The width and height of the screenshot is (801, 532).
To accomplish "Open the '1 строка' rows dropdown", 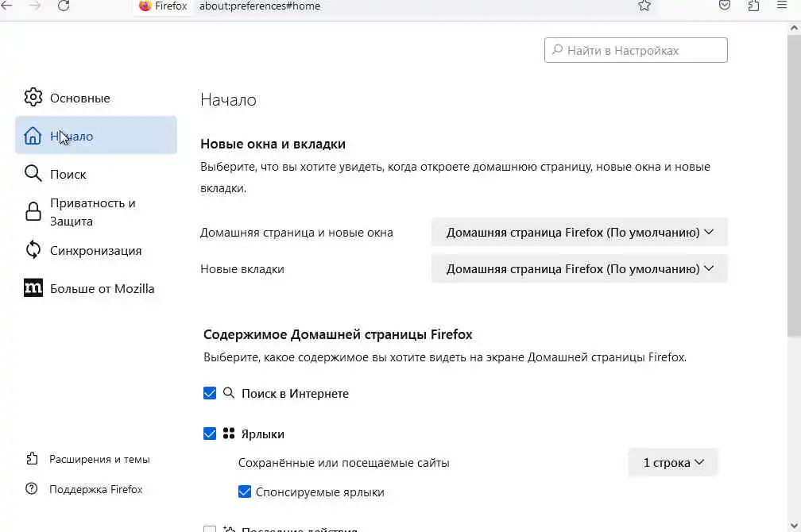I will click(x=673, y=463).
